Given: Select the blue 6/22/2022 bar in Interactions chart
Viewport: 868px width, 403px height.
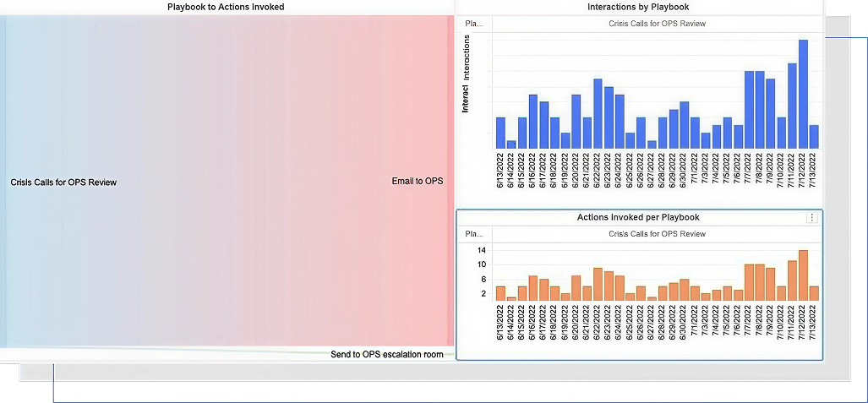Looking at the screenshot, I should pyautogui.click(x=598, y=113).
